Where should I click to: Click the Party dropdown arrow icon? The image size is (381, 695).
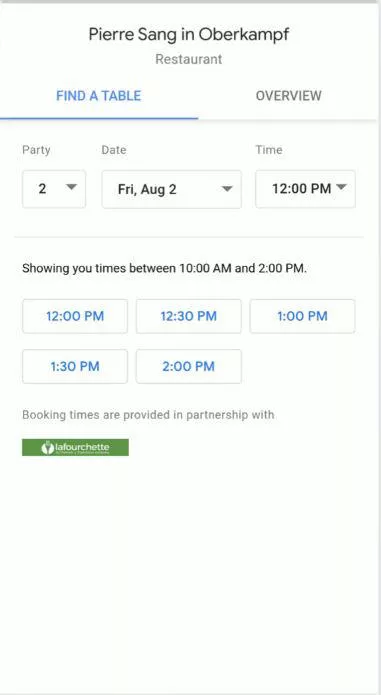(71, 187)
